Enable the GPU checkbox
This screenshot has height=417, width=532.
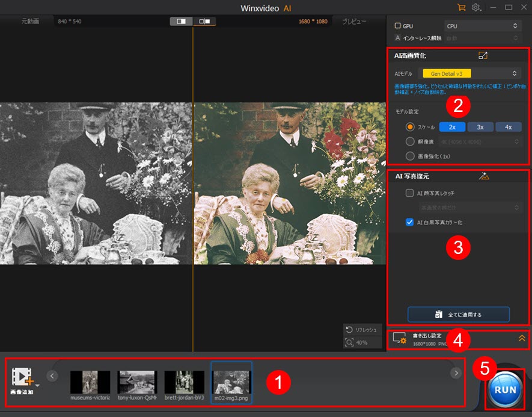(x=397, y=26)
